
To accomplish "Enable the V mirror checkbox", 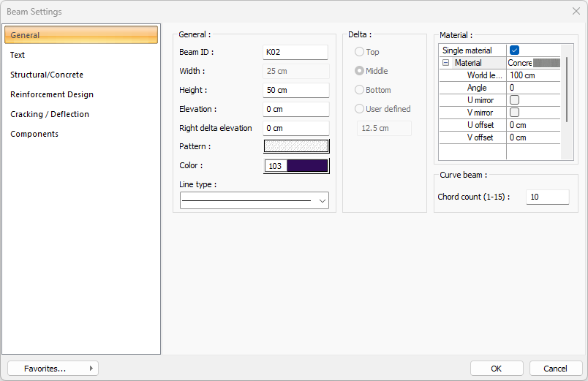I will [x=514, y=113].
